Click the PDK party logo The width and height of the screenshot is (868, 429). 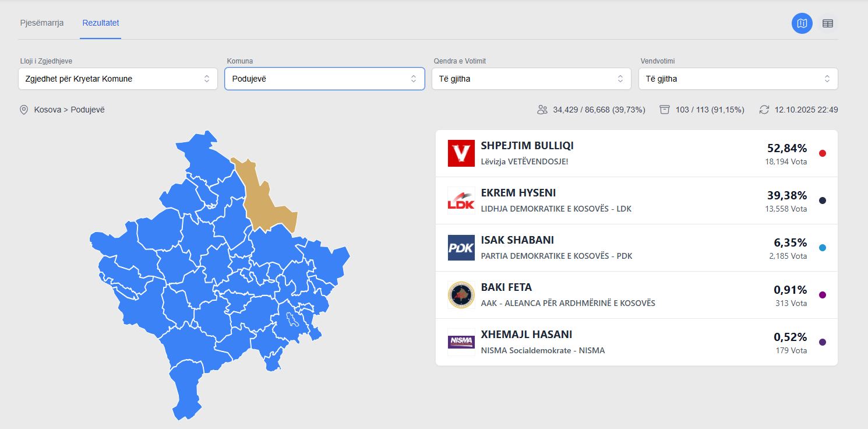coord(461,248)
